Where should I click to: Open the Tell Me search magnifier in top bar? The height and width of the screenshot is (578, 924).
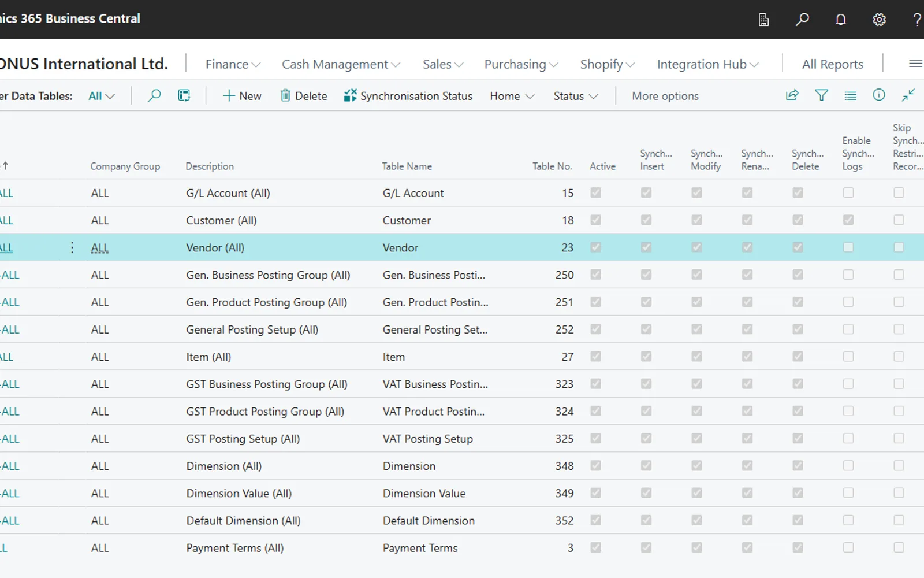(x=802, y=20)
